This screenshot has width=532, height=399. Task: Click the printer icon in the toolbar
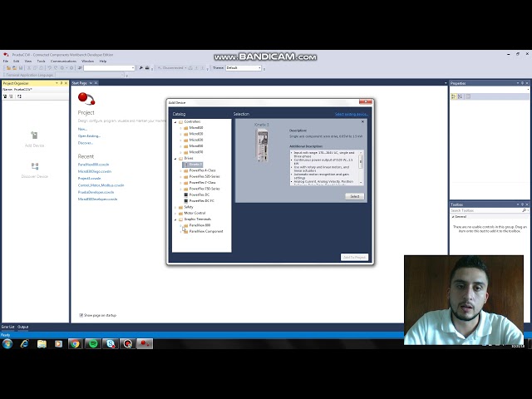coord(147,68)
